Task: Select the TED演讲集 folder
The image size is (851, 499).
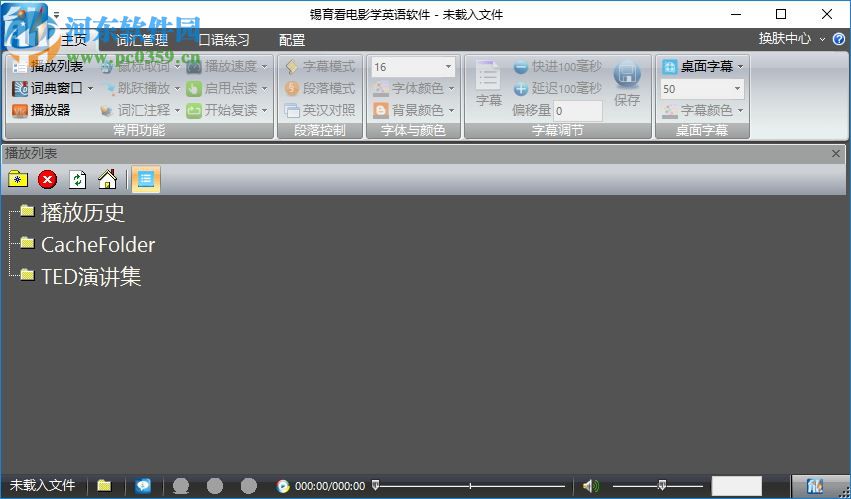Action: 91,277
